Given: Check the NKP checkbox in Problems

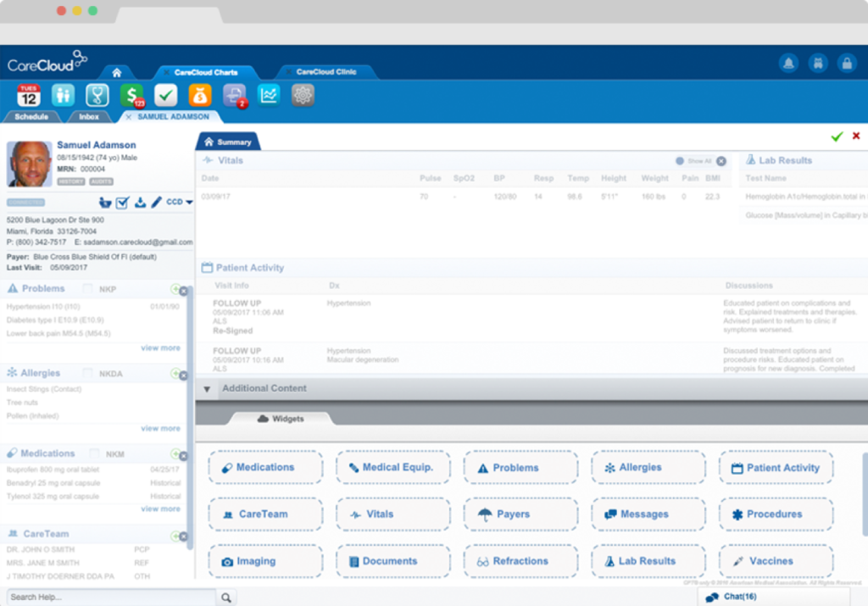Looking at the screenshot, I should click(88, 289).
